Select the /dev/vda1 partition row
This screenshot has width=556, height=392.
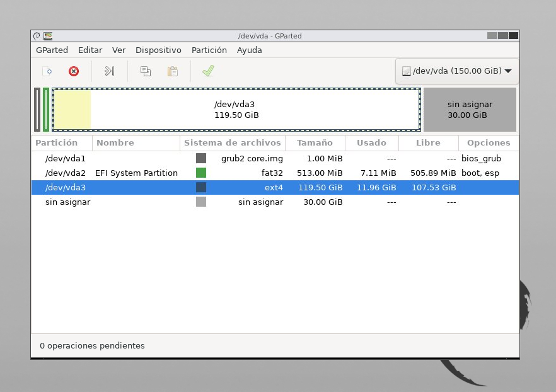[x=65, y=159]
